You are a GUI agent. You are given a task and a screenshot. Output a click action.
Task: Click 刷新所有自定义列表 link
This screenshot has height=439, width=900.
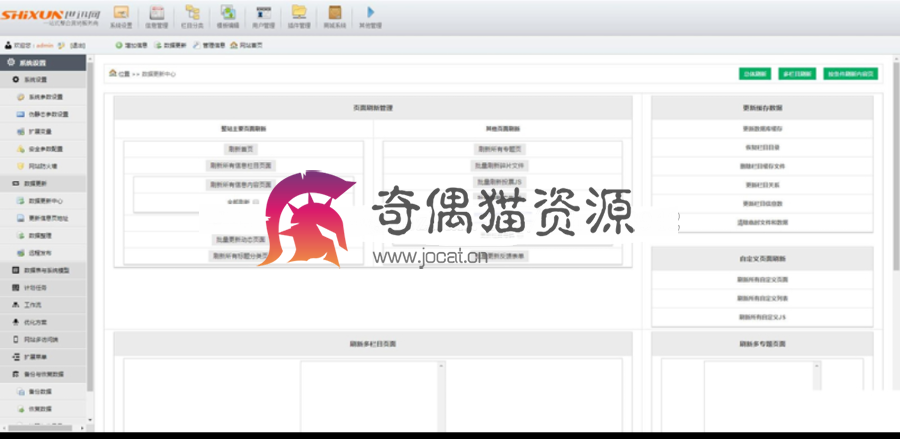[x=762, y=298]
